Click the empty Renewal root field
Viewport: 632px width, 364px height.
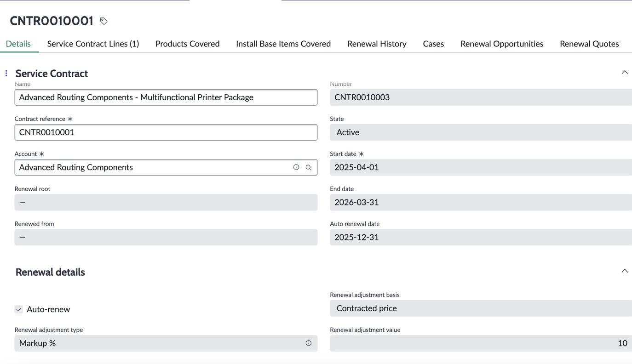pyautogui.click(x=166, y=202)
